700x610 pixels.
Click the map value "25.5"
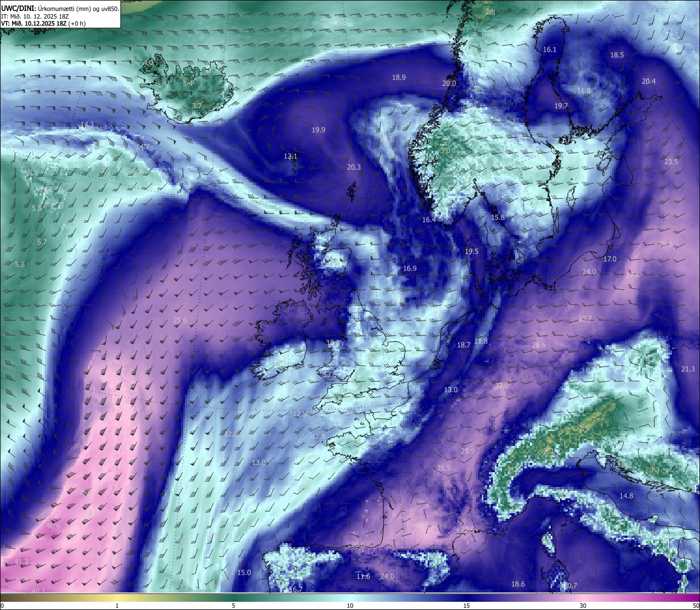(444, 468)
